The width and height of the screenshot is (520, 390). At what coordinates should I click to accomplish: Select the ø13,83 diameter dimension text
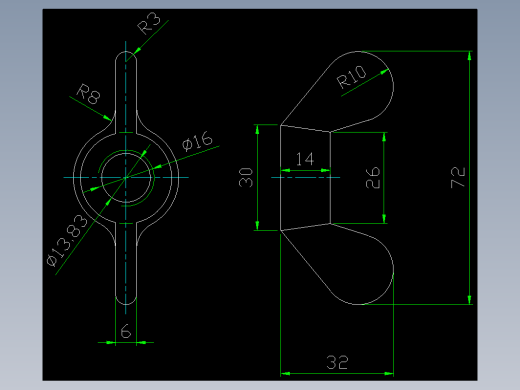click(x=67, y=240)
